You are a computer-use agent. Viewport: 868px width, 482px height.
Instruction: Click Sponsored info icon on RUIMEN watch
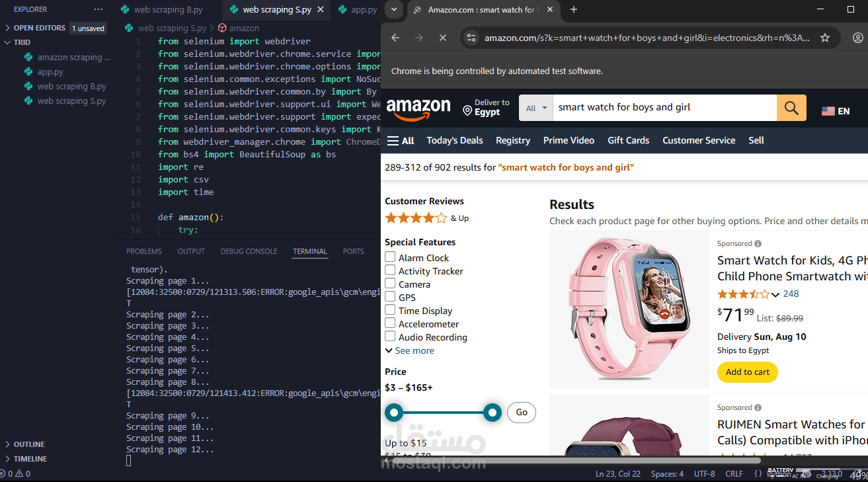pyautogui.click(x=758, y=407)
